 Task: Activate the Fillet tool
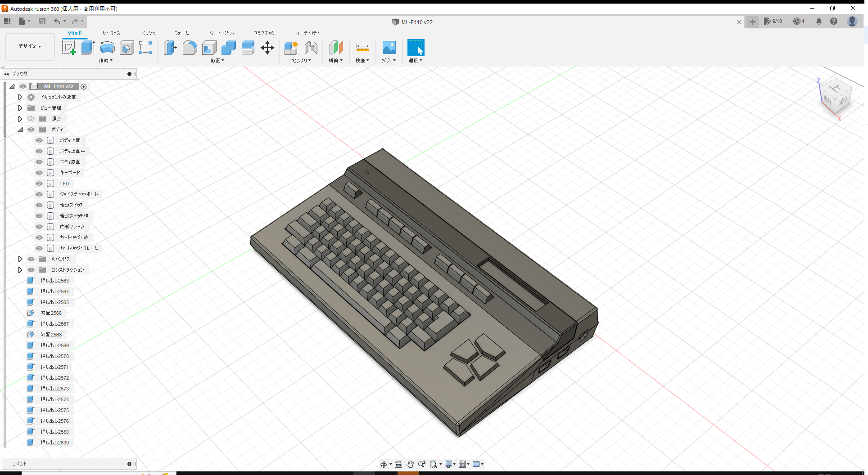190,48
